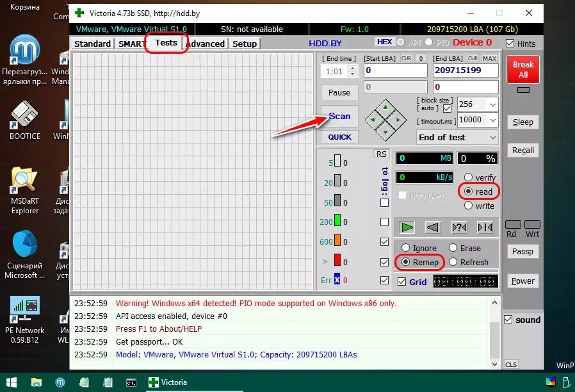The width and height of the screenshot is (575, 392).
Task: Select random ?/ butterfly scan mode button
Action: [x=459, y=227]
